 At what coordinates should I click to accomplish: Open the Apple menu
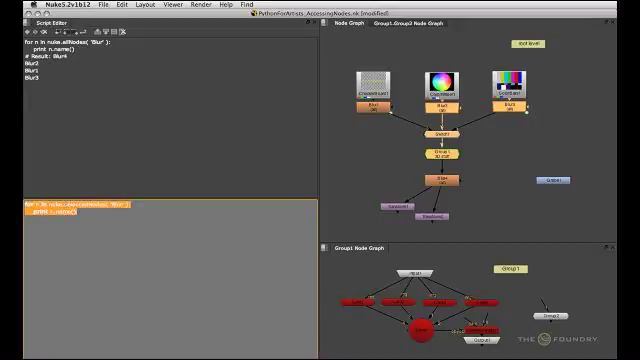(x=34, y=4)
